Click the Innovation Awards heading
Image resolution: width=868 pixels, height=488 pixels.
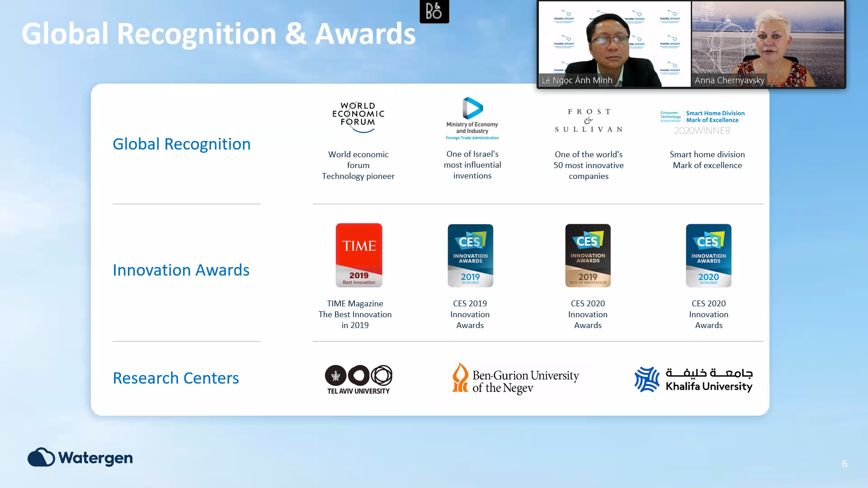(181, 270)
